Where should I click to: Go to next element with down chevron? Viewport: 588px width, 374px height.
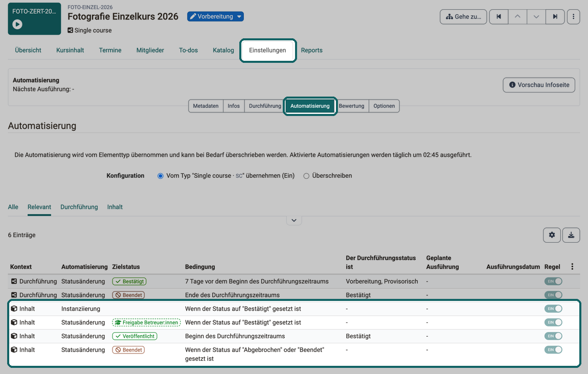(536, 16)
